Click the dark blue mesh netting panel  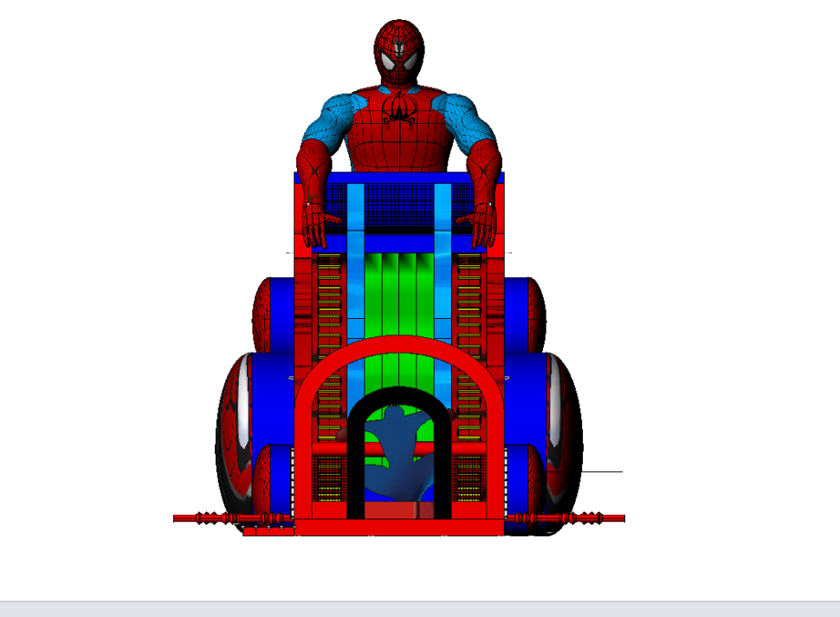398,205
